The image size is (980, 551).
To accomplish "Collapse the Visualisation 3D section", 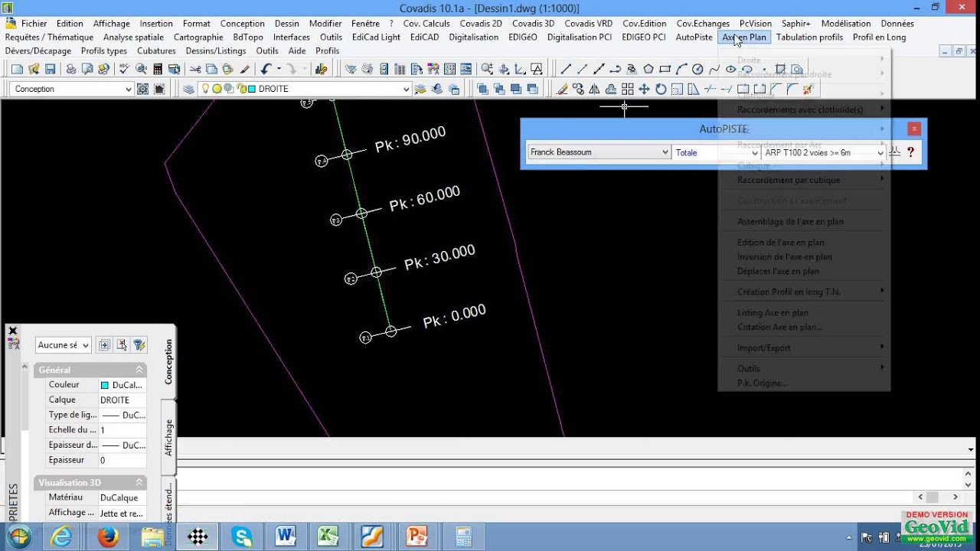I will (139, 483).
